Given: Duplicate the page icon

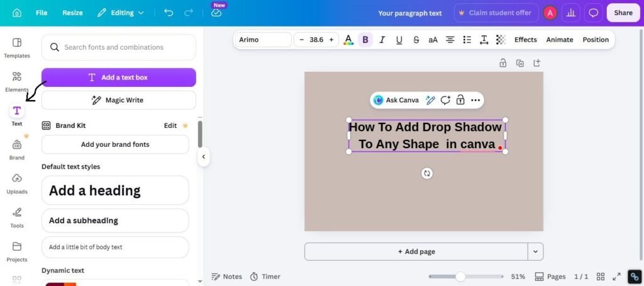Looking at the screenshot, I should 520,63.
